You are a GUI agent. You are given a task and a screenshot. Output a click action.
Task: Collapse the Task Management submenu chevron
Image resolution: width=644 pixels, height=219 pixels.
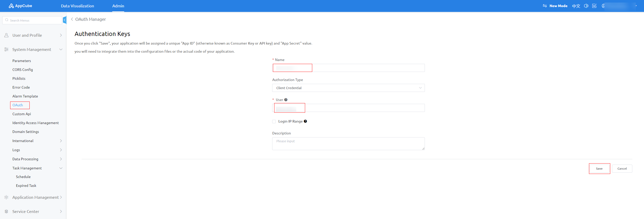pos(61,168)
